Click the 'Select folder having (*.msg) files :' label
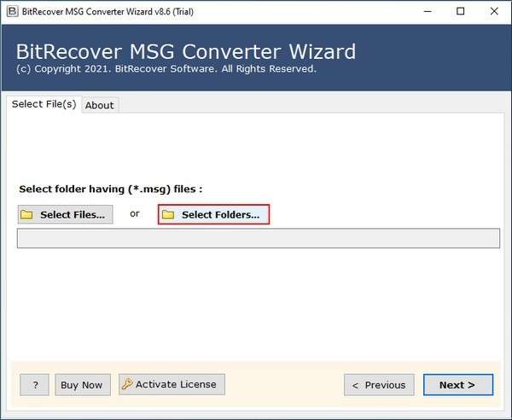This screenshot has width=512, height=420. [111, 190]
